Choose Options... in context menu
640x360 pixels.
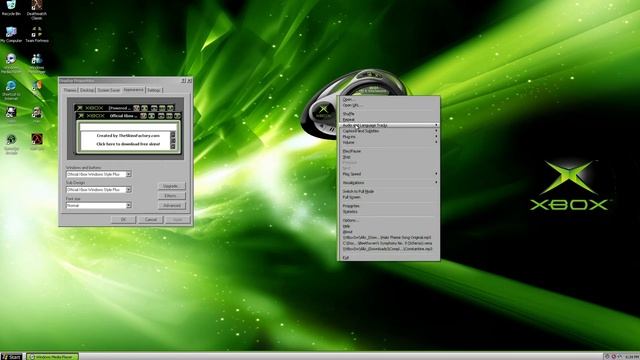389,220
